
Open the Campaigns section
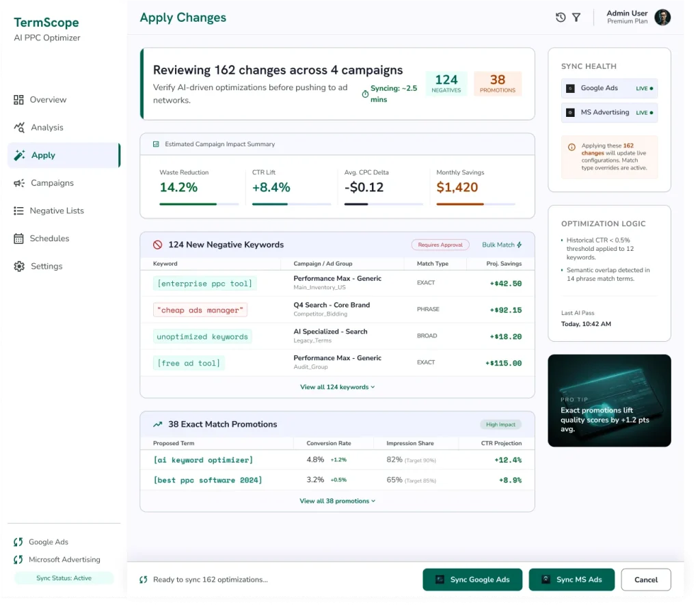(64, 183)
